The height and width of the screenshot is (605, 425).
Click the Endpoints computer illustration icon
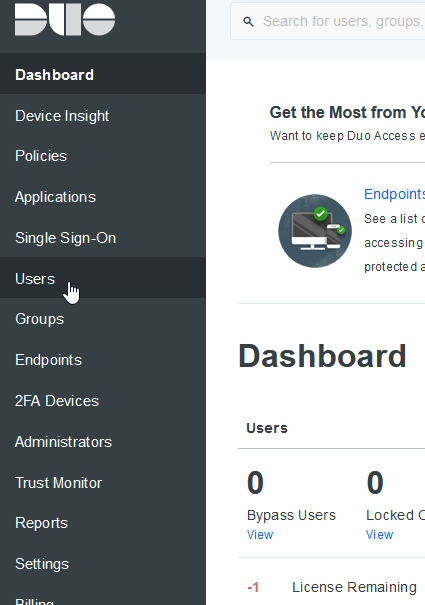[x=315, y=231]
